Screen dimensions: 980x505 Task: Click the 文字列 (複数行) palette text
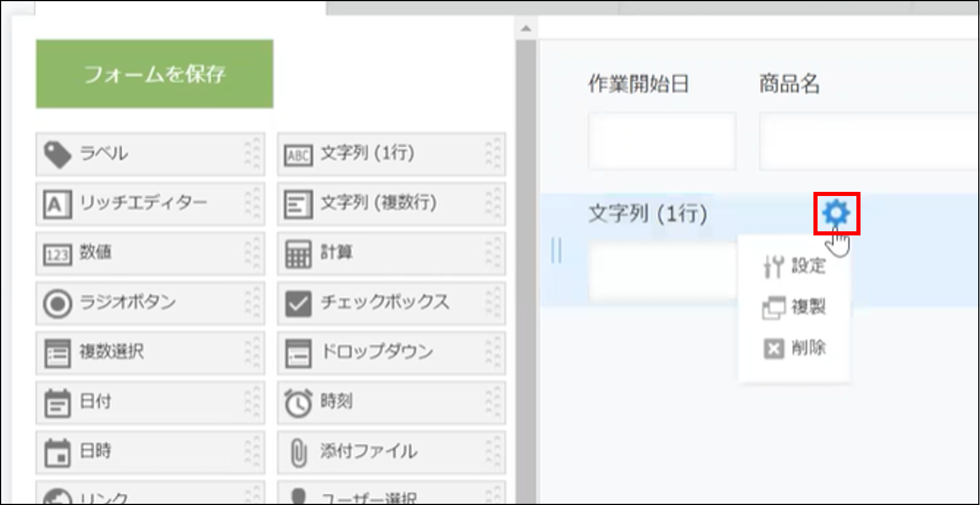coord(378,203)
